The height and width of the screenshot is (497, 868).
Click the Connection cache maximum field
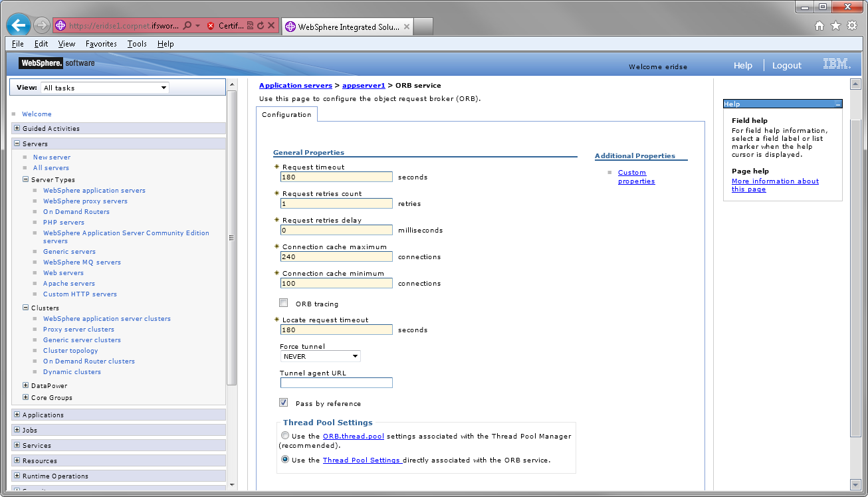(336, 256)
